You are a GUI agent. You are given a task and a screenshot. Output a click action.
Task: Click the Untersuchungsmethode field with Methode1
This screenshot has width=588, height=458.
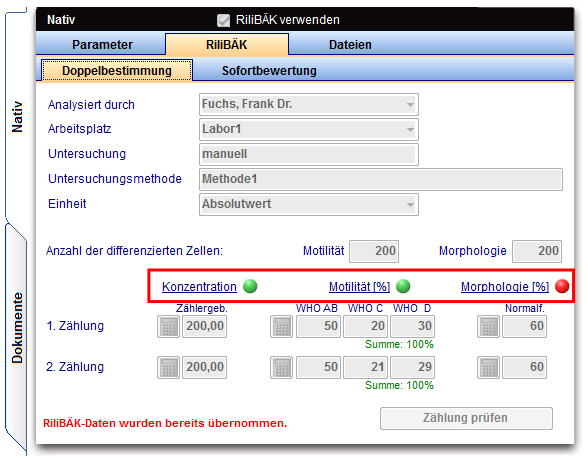tap(381, 179)
